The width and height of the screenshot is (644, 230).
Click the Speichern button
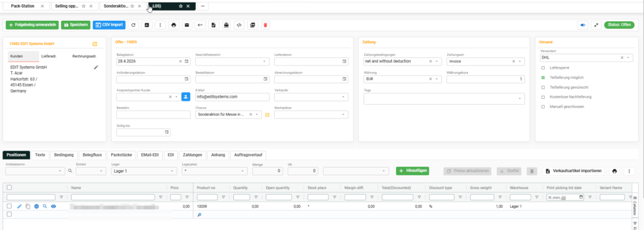(x=76, y=25)
